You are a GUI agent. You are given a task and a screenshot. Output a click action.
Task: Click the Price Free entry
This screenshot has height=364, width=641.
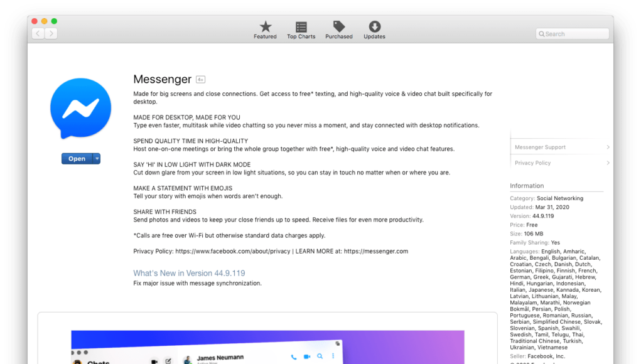point(524,225)
